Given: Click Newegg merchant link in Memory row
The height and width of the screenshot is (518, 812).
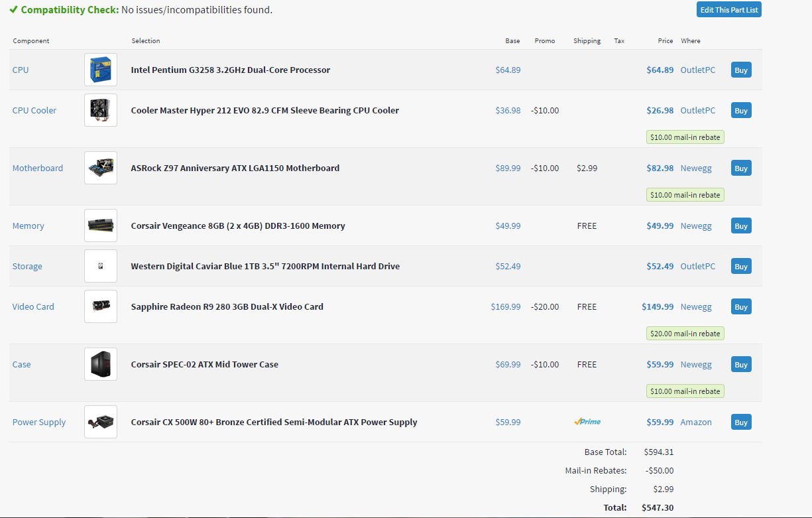Looking at the screenshot, I should pyautogui.click(x=696, y=226).
